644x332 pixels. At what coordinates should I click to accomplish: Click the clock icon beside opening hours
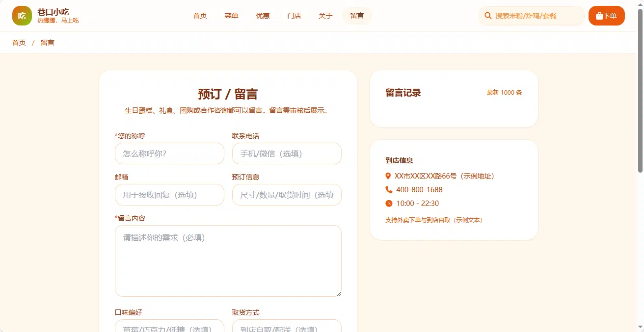[389, 204]
